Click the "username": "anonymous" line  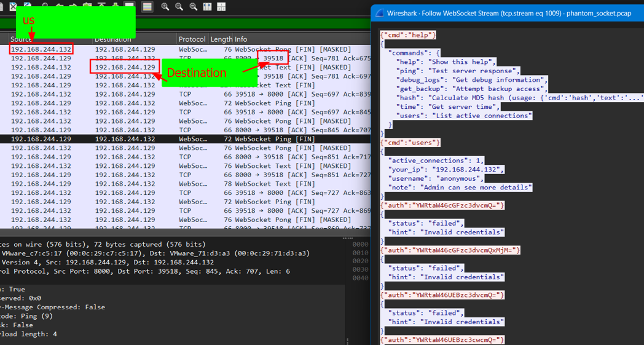coord(436,178)
